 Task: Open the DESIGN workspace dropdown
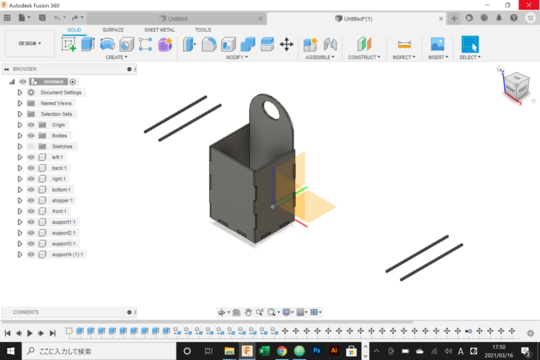pos(30,43)
